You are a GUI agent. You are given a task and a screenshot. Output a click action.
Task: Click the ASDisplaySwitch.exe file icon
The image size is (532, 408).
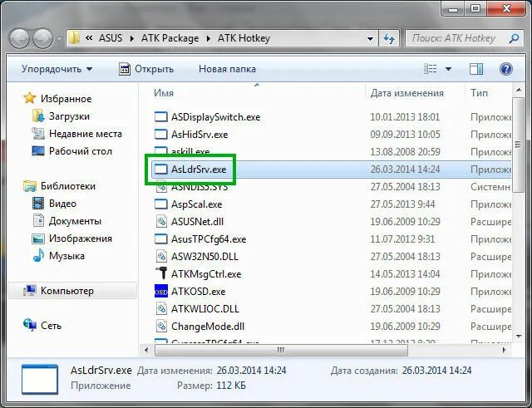point(160,116)
